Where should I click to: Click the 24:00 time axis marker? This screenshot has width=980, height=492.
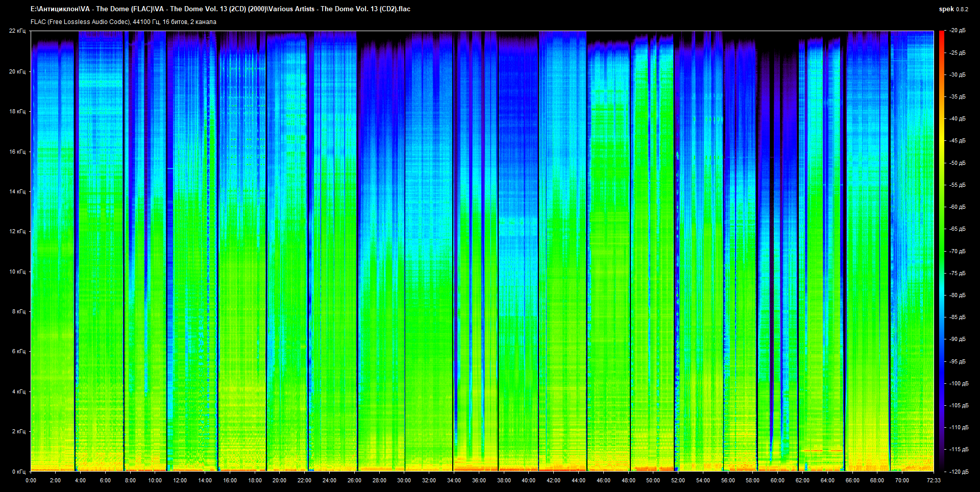point(329,480)
